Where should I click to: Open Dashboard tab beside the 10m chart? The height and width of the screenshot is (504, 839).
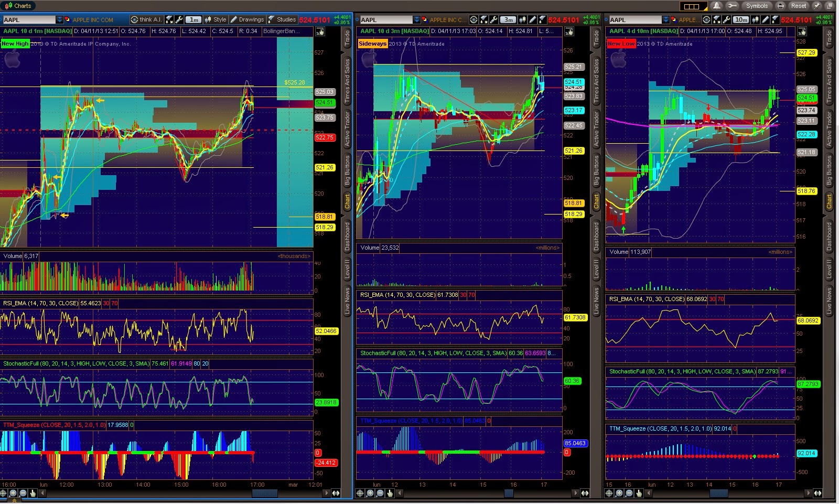829,237
